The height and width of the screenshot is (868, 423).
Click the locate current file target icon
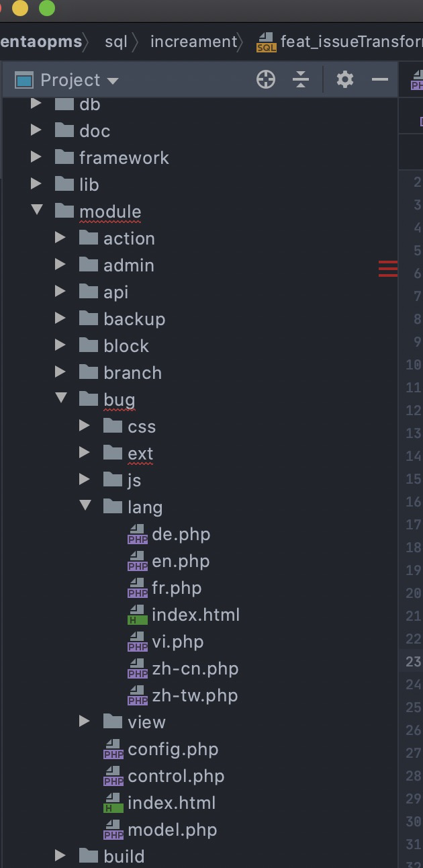point(266,80)
